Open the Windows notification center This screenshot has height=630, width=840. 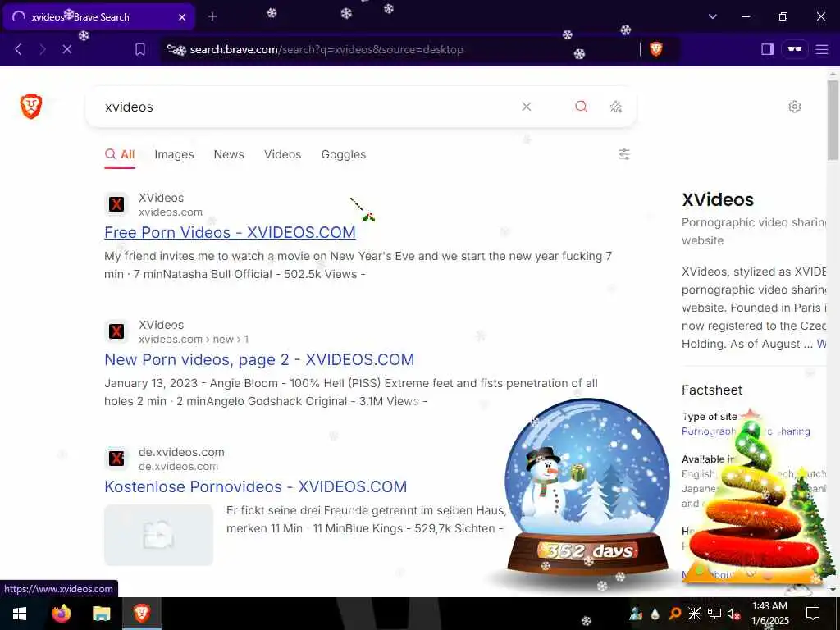813,614
